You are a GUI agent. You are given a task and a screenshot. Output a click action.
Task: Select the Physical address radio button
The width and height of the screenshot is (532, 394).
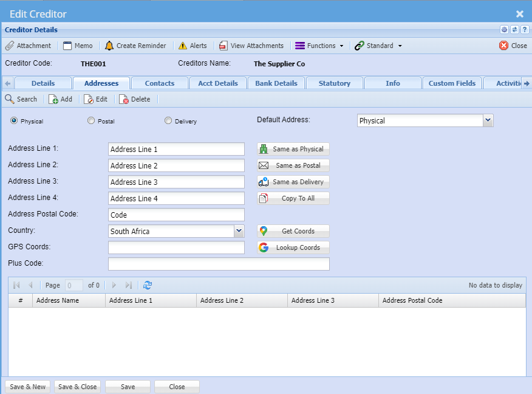[13, 121]
